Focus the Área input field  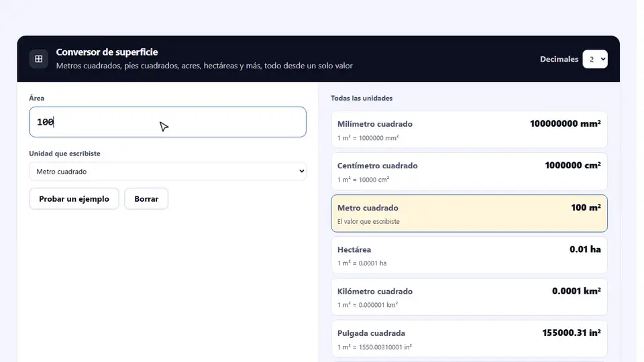(168, 122)
